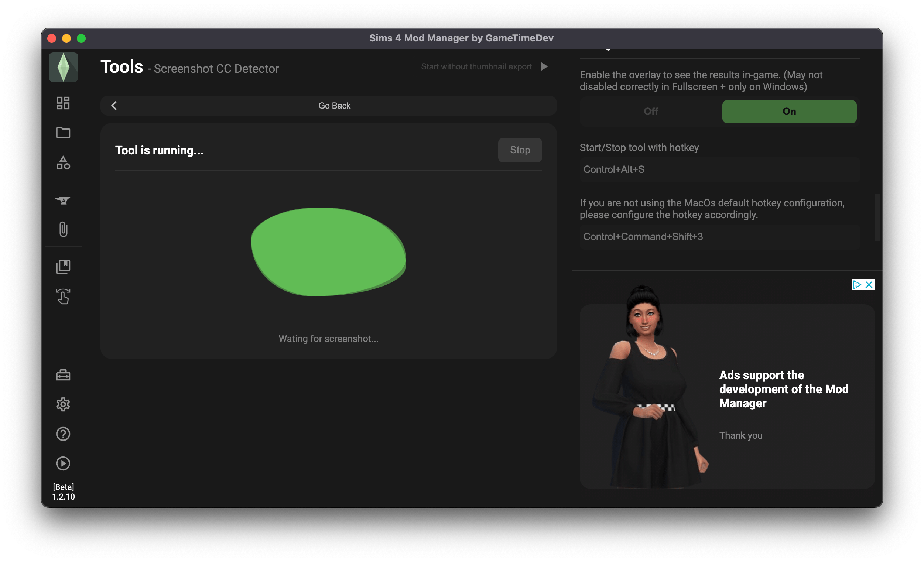Screen dimensions: 924x562
Task: Open the help question mark icon
Action: click(x=63, y=434)
